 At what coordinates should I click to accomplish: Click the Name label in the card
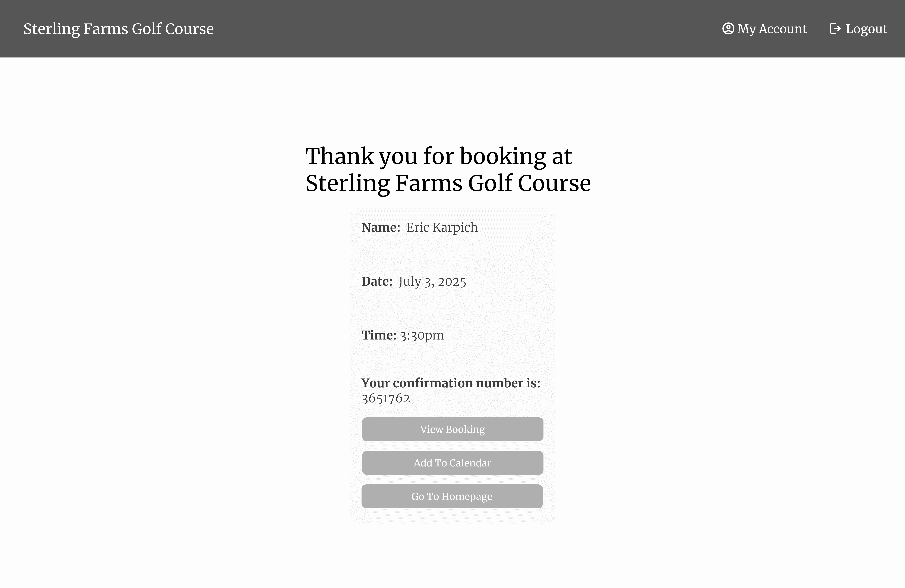[x=381, y=227]
